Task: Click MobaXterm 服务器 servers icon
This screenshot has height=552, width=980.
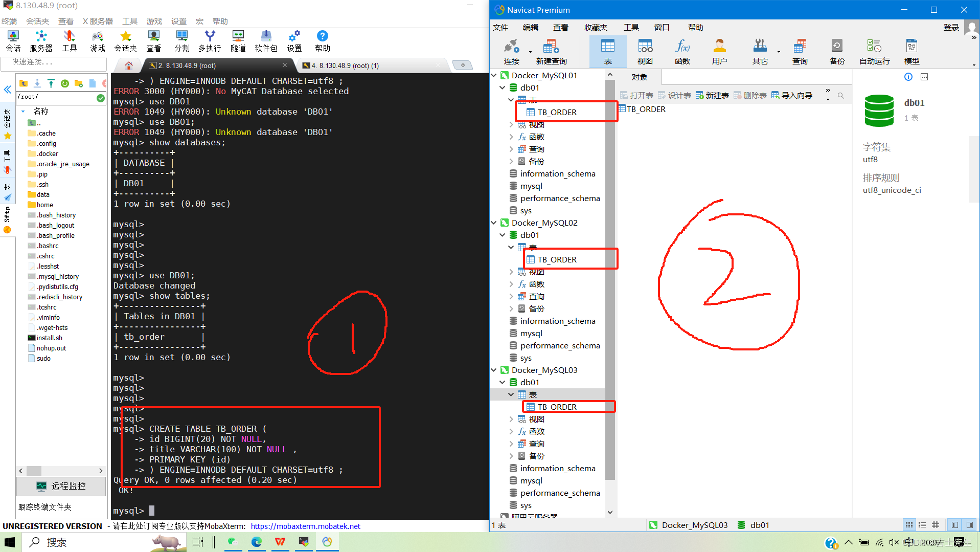Action: [x=41, y=41]
